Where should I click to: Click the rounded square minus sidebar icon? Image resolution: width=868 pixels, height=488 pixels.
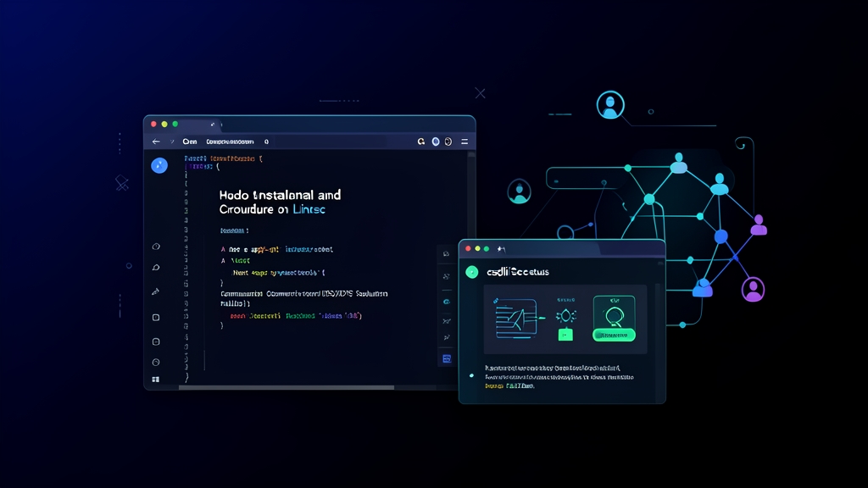(156, 342)
